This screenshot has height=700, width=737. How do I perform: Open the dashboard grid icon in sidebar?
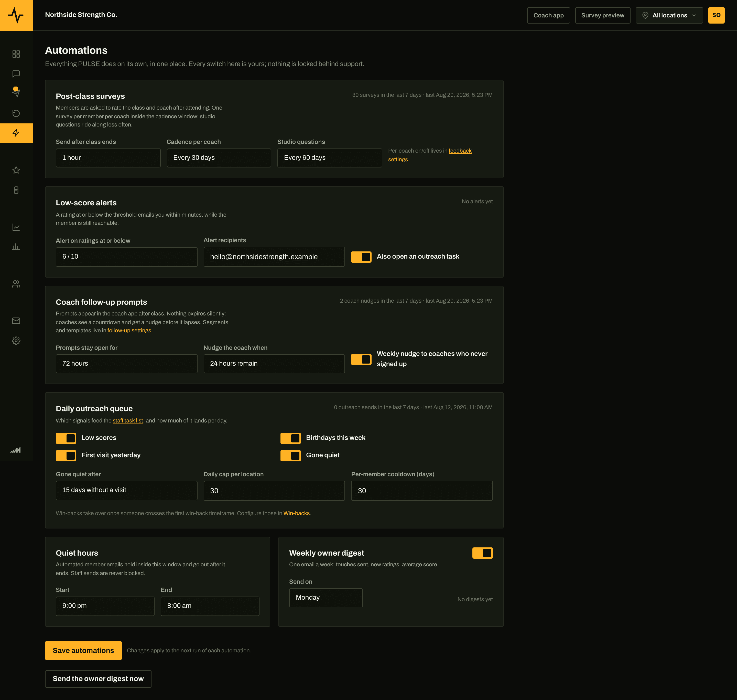coord(16,54)
